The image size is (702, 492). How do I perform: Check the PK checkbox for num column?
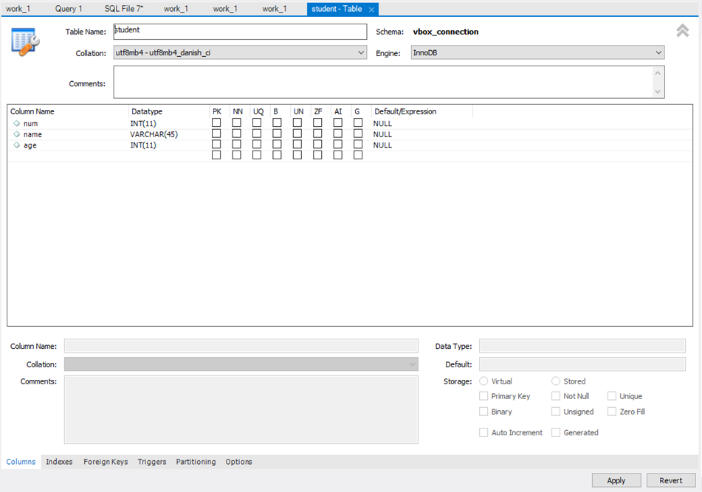(216, 123)
